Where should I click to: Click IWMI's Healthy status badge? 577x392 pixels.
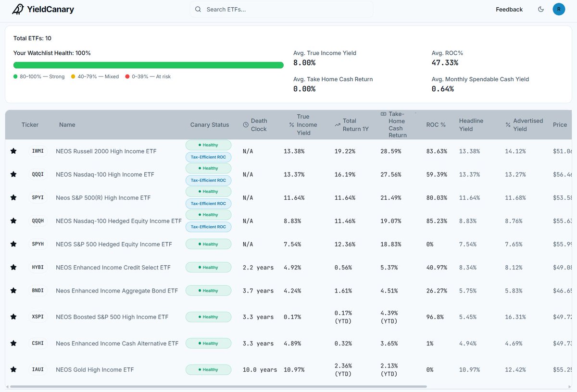point(208,145)
